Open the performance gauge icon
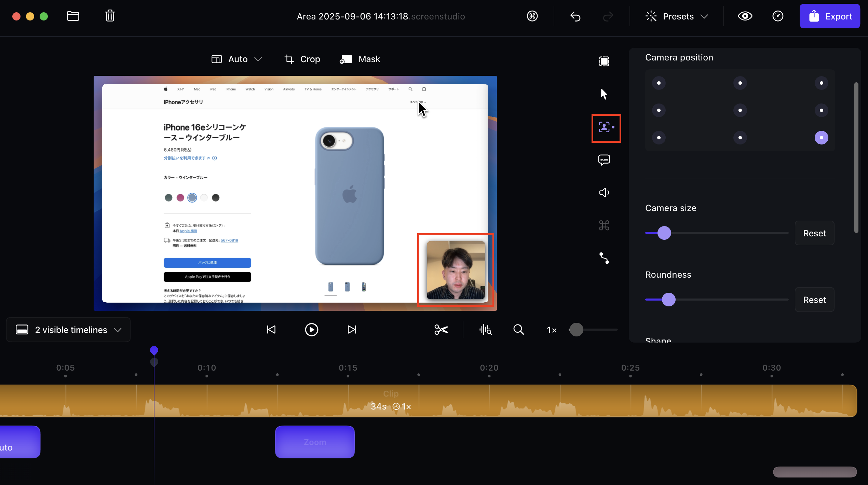This screenshot has height=485, width=868. point(778,16)
